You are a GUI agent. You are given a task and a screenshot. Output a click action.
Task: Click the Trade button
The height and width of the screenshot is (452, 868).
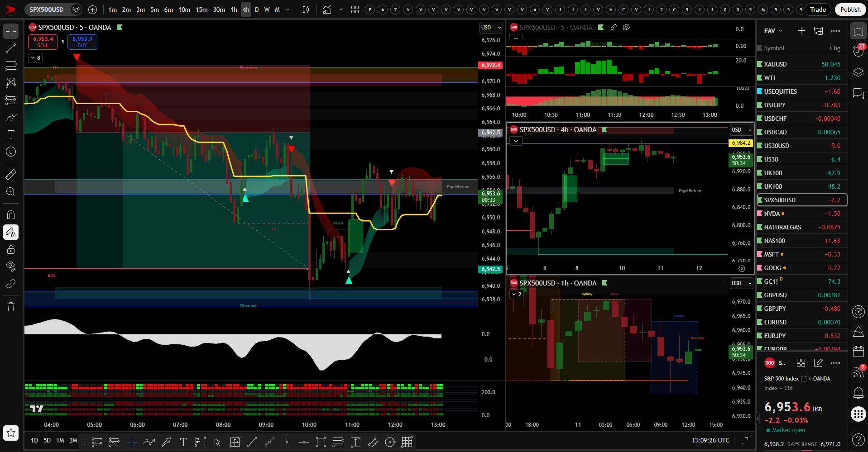point(818,10)
